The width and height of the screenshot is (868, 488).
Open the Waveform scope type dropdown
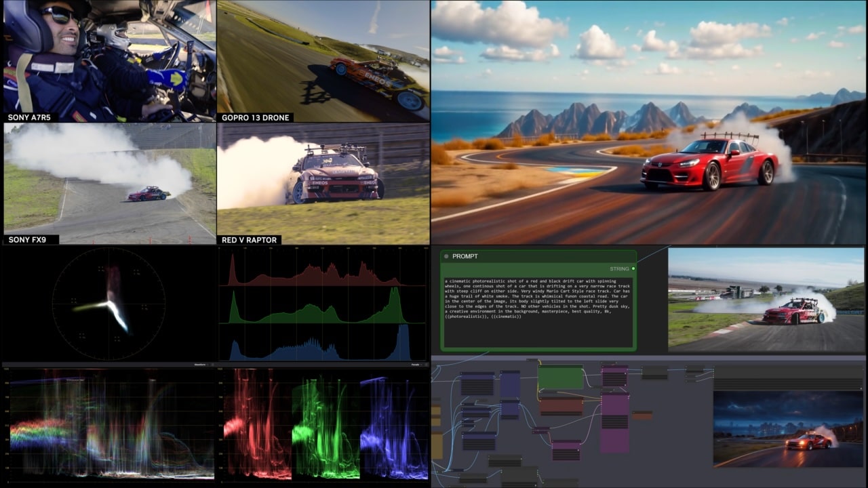click(x=200, y=363)
